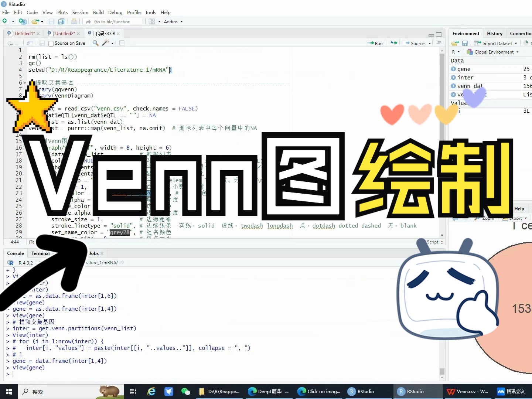This screenshot has width=532, height=399.
Task: Switch to the Untitled1 script tab
Action: 24,33
